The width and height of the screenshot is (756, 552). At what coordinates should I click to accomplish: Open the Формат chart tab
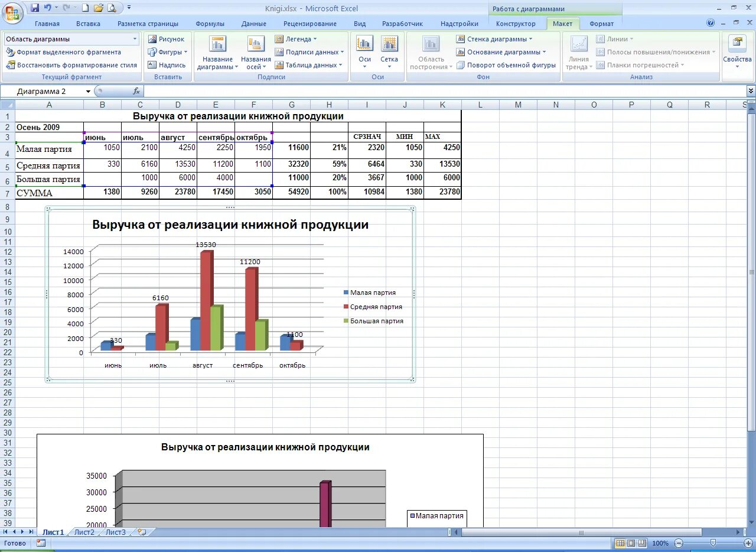tap(601, 24)
